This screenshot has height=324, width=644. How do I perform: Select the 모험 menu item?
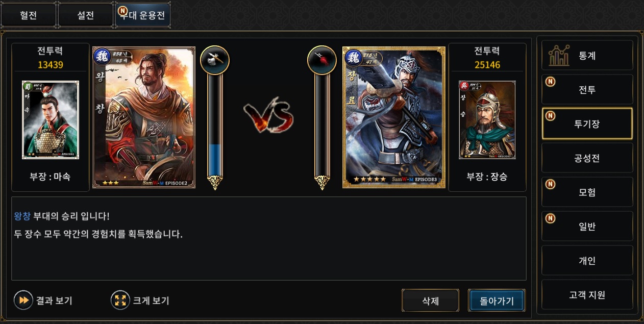point(587,192)
